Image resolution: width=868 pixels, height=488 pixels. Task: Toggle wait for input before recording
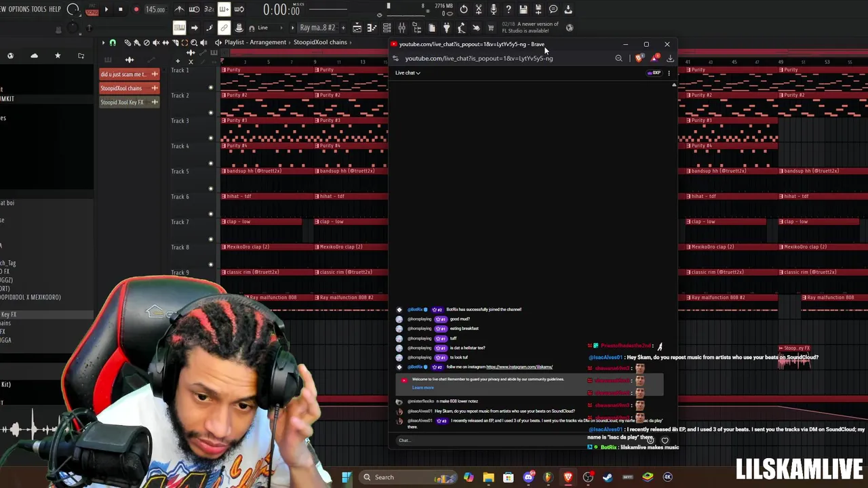194,9
